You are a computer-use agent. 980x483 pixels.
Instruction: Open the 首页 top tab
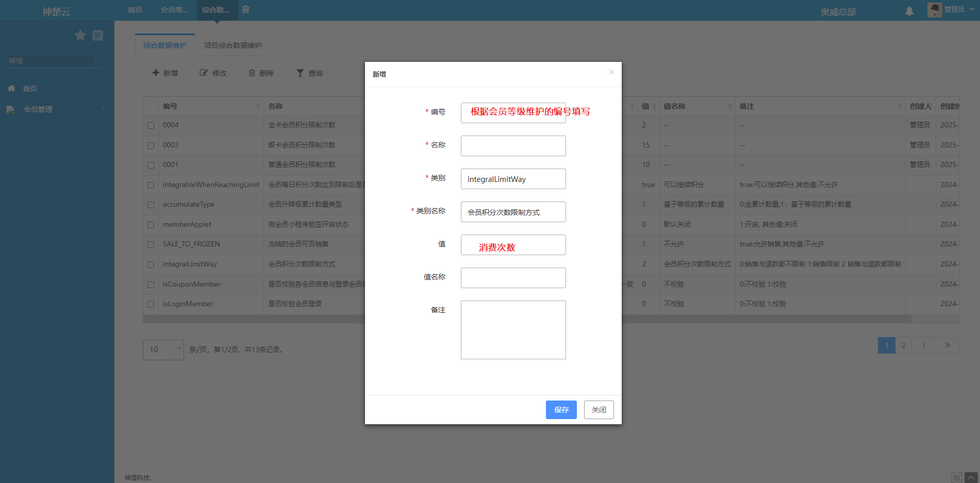pyautogui.click(x=135, y=10)
